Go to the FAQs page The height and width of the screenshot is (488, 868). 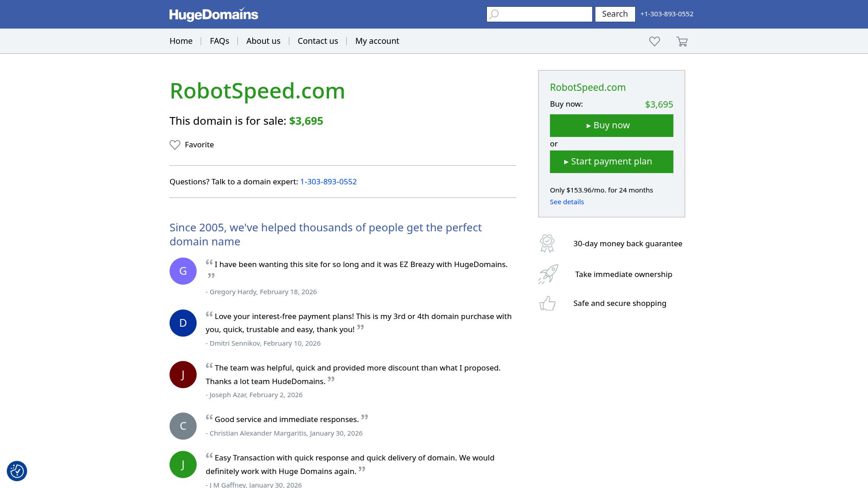(x=220, y=41)
